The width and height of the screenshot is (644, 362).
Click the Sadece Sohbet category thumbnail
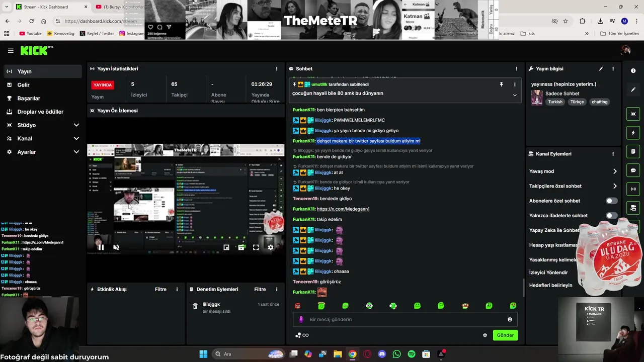[537, 98]
